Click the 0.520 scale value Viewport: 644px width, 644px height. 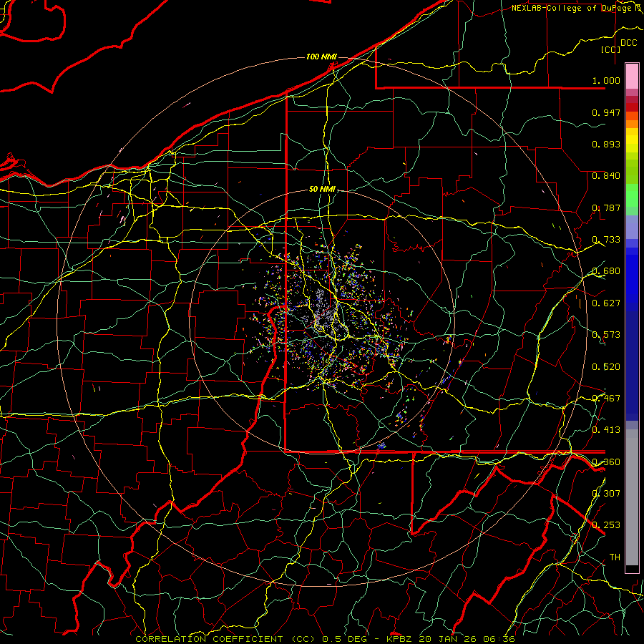606,367
